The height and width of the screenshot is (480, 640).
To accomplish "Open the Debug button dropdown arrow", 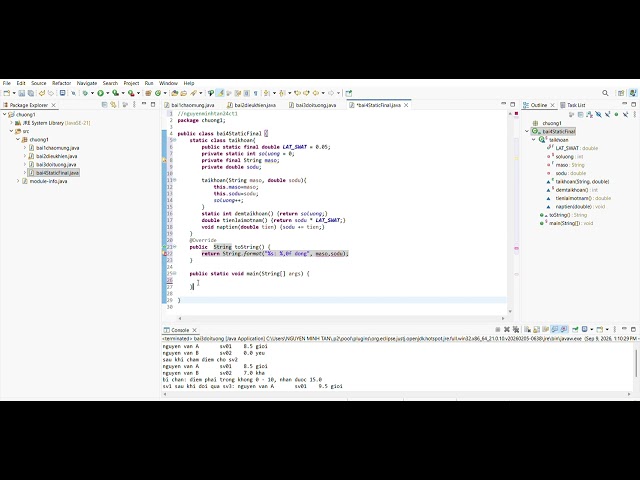I will click(x=92, y=93).
